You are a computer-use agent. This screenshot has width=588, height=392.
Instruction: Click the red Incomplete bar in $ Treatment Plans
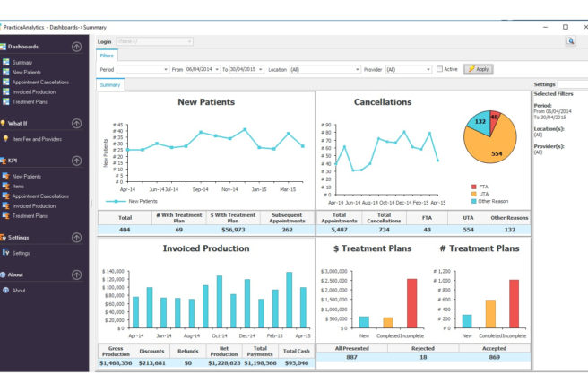[412, 303]
